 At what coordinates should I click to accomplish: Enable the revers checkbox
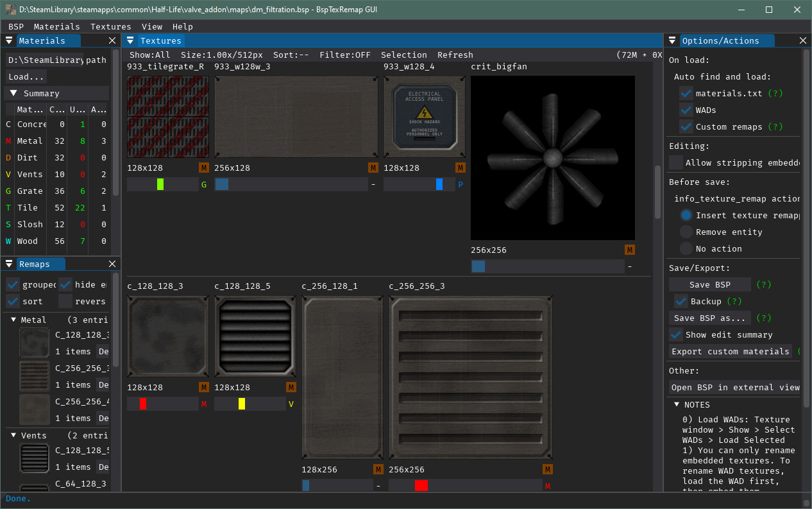tap(64, 301)
